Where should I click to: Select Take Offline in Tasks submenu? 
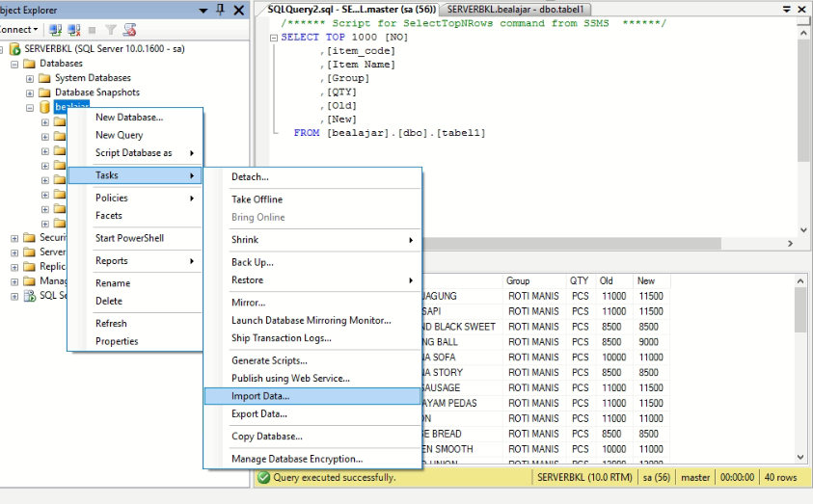(312, 199)
